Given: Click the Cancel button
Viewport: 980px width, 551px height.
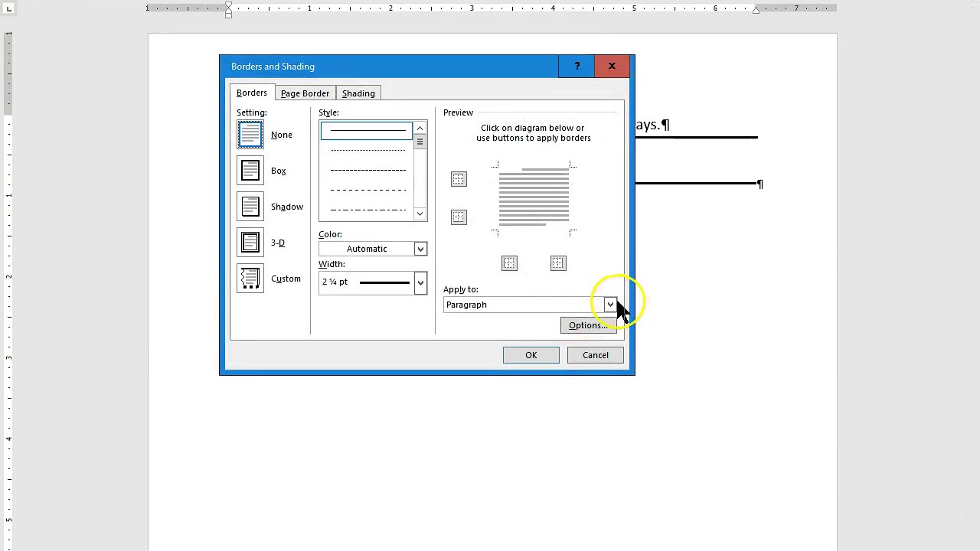Looking at the screenshot, I should coord(596,355).
